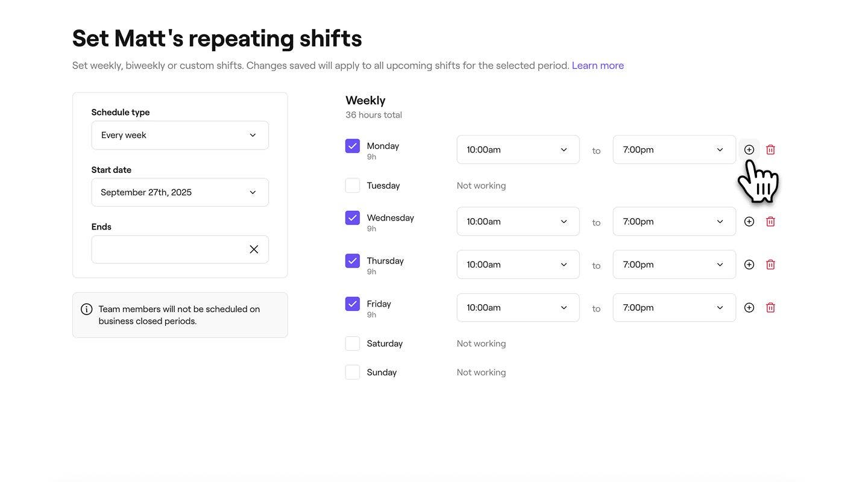This screenshot has height=482, width=868.
Task: Add another shift to Wednesday
Action: pos(749,222)
